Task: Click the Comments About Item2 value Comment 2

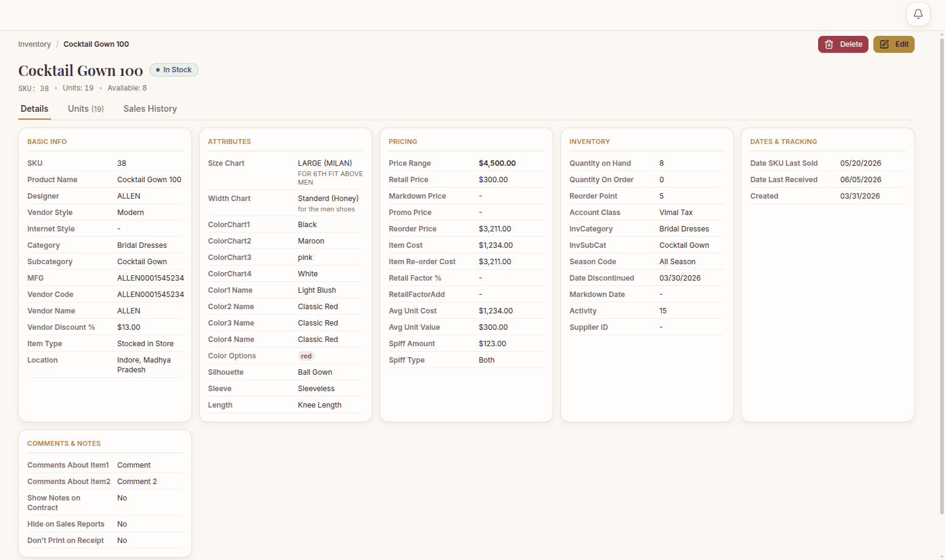Action: click(x=137, y=482)
